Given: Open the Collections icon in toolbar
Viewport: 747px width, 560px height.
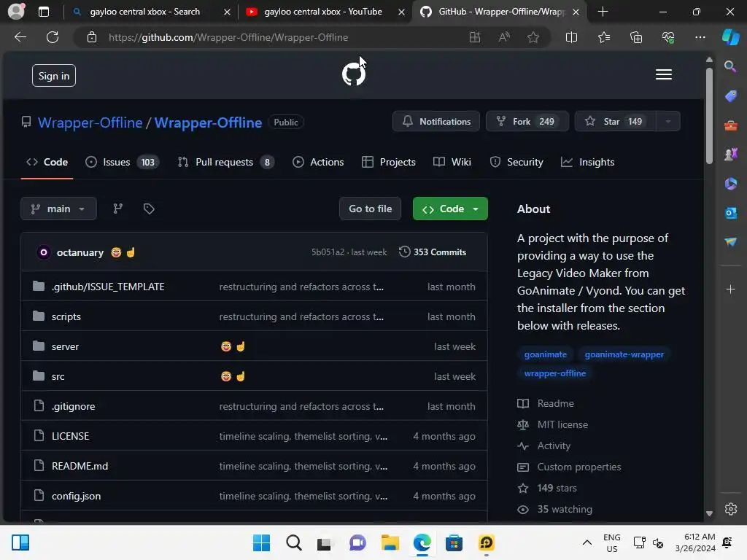Looking at the screenshot, I should [x=636, y=37].
